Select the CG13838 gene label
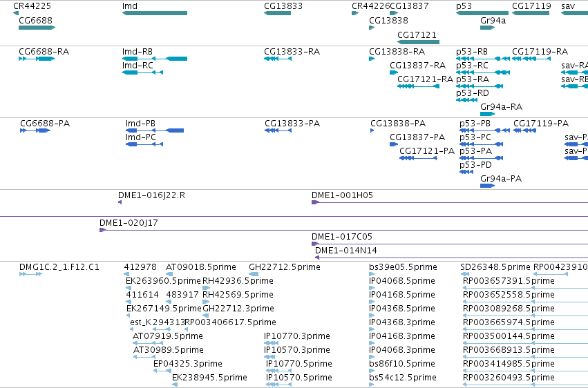Image resolution: width=588 pixels, height=388 pixels. tap(388, 20)
